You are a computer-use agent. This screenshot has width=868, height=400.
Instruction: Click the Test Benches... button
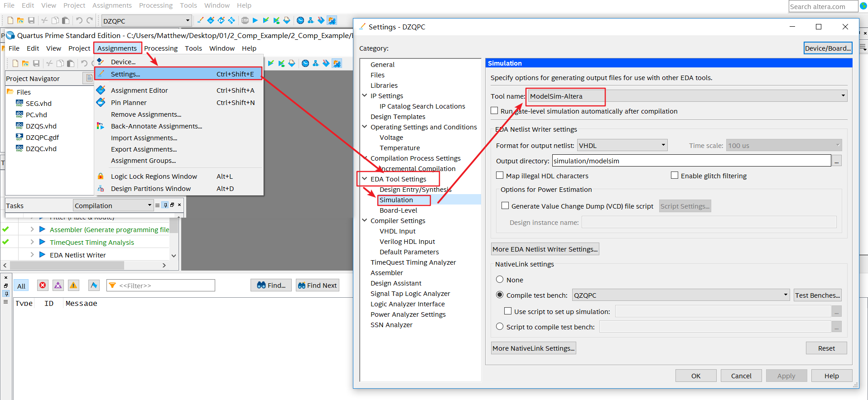pos(818,295)
